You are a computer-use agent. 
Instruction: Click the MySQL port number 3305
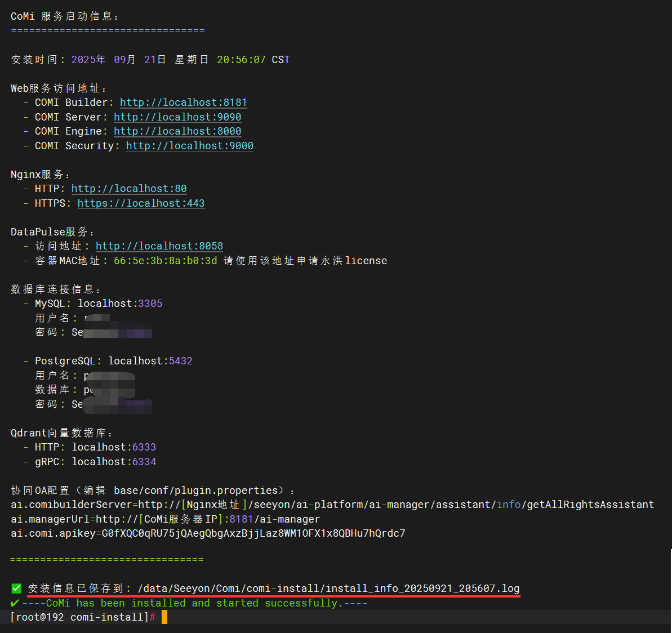pos(150,304)
